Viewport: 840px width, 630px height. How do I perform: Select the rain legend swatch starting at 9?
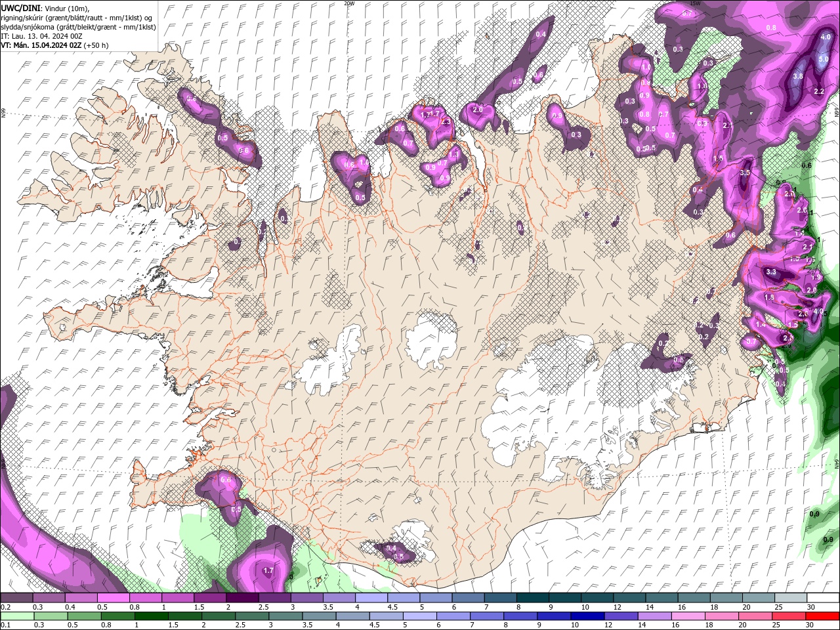click(x=553, y=616)
